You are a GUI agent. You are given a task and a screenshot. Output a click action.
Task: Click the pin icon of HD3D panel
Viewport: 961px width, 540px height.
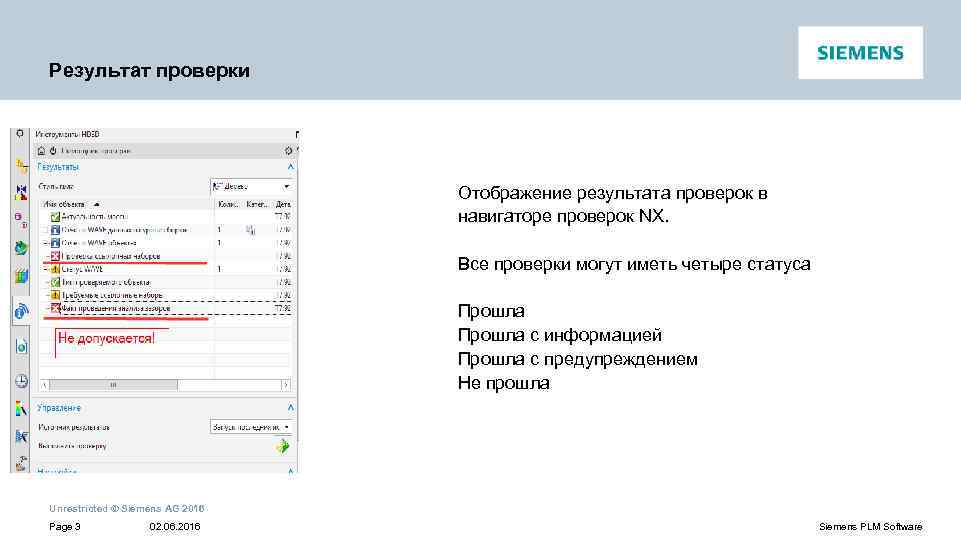(x=296, y=134)
